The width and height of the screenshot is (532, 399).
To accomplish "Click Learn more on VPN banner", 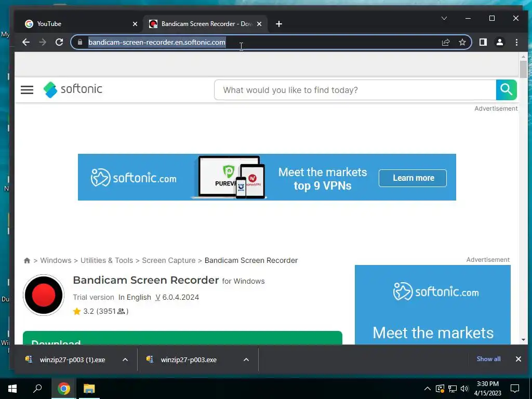I will pyautogui.click(x=413, y=178).
